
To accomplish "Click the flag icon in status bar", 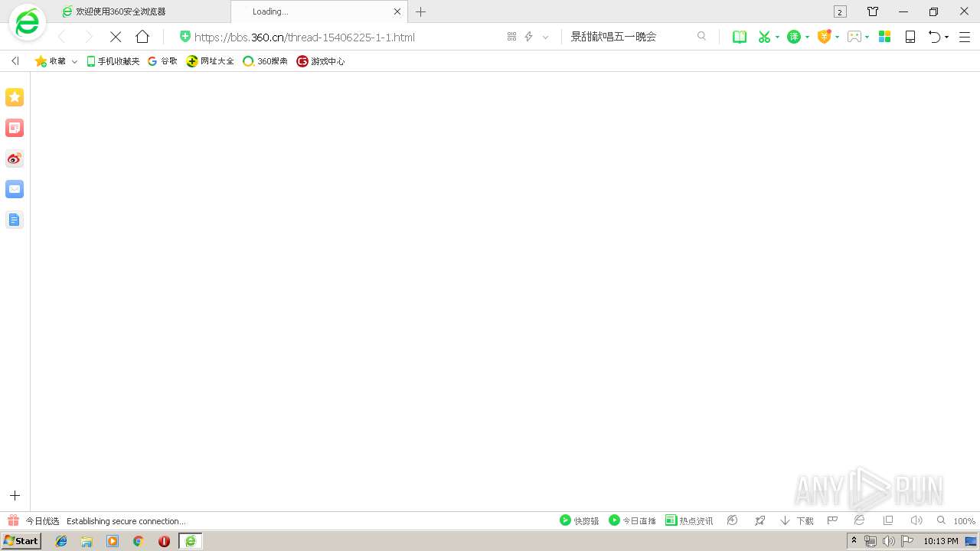I will pyautogui.click(x=832, y=520).
